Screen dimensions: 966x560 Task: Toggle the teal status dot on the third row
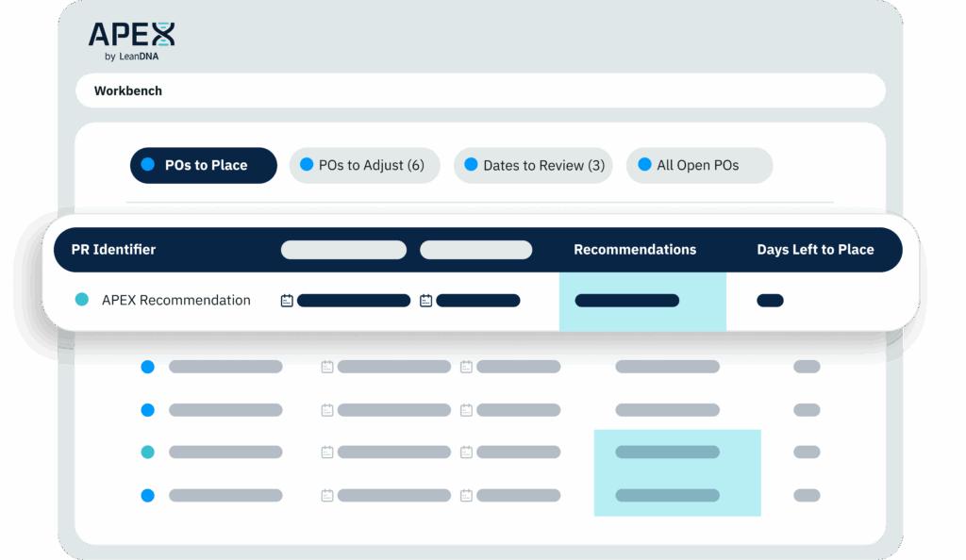(147, 452)
